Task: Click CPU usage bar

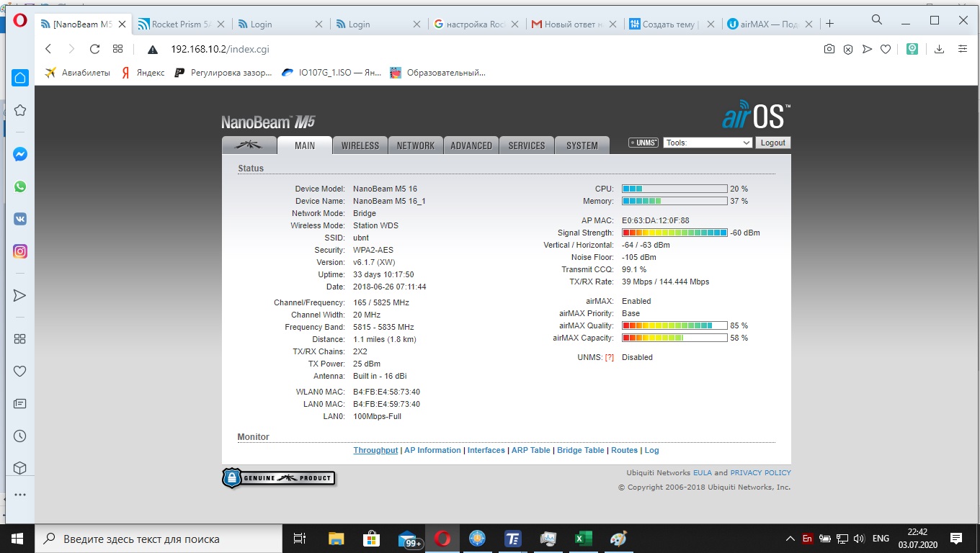Action: tap(674, 189)
